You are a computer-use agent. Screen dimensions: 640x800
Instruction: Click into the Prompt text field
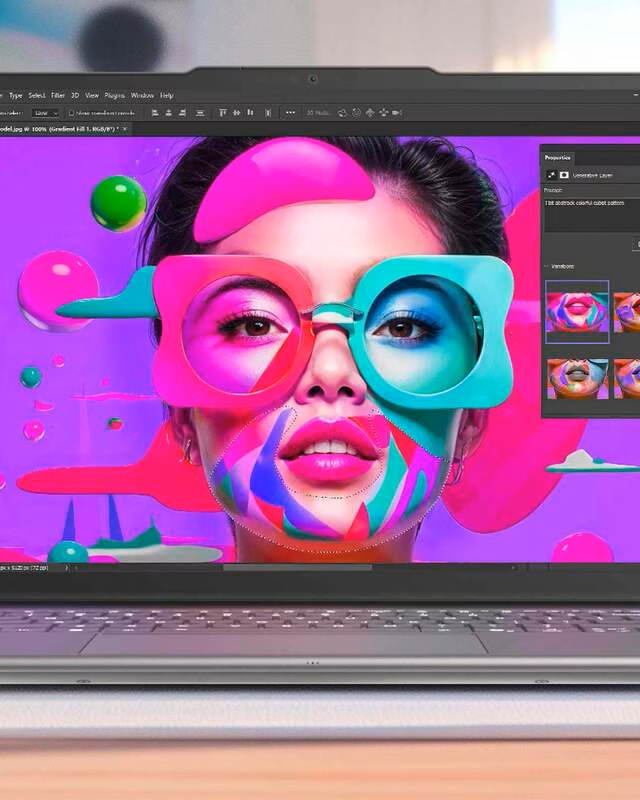[x=592, y=215]
